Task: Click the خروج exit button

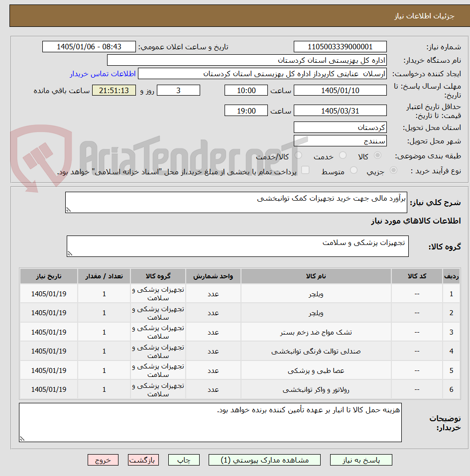Action: (103, 460)
